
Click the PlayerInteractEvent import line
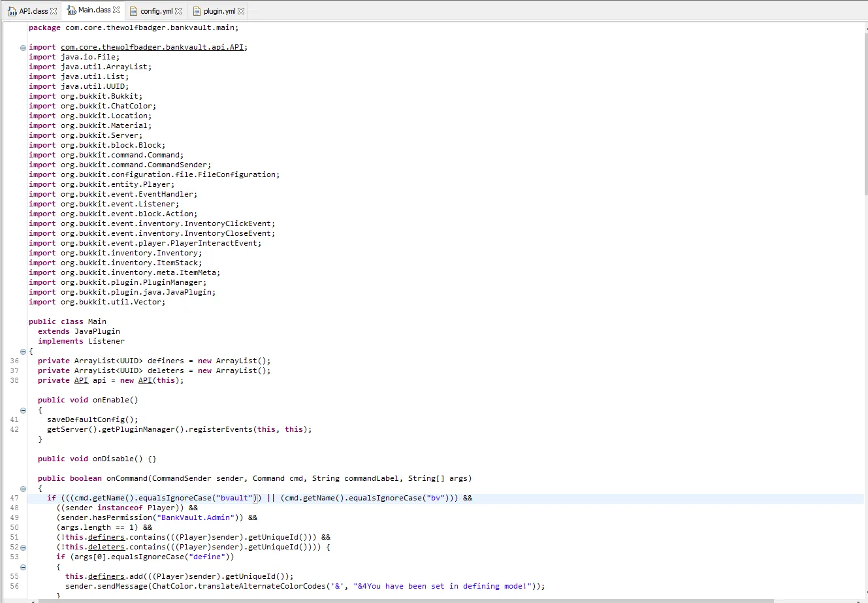tap(145, 243)
